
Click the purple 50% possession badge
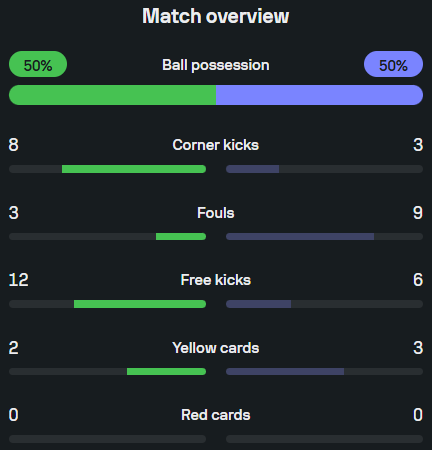[x=393, y=64]
